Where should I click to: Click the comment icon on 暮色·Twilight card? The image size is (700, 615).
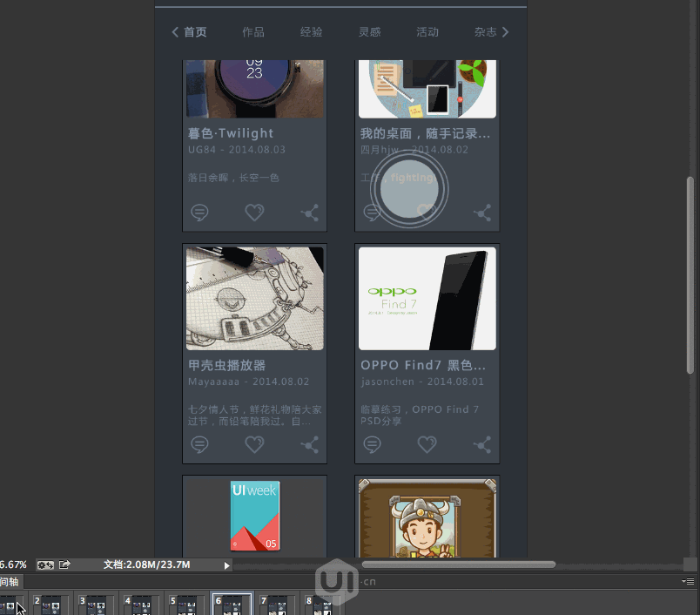point(199,212)
